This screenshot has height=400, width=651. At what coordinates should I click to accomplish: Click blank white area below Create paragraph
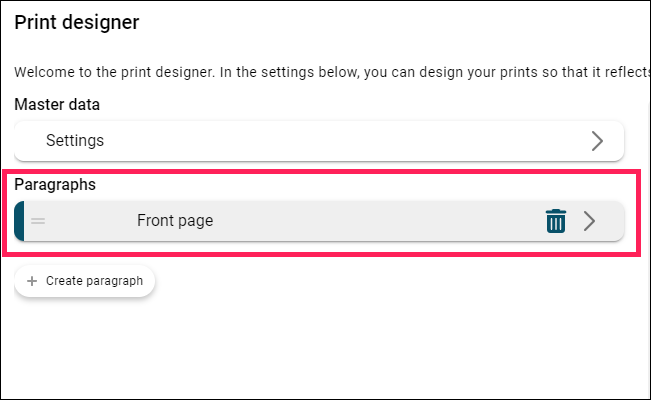[x=324, y=349]
